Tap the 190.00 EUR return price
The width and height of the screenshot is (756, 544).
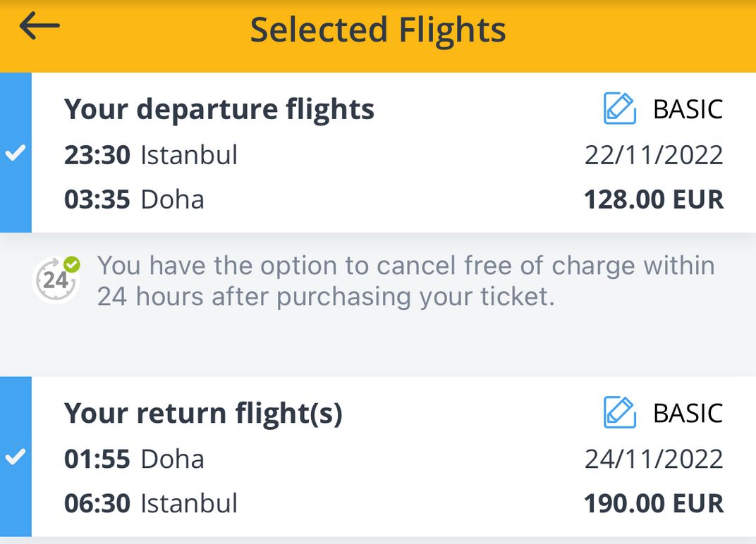click(653, 503)
